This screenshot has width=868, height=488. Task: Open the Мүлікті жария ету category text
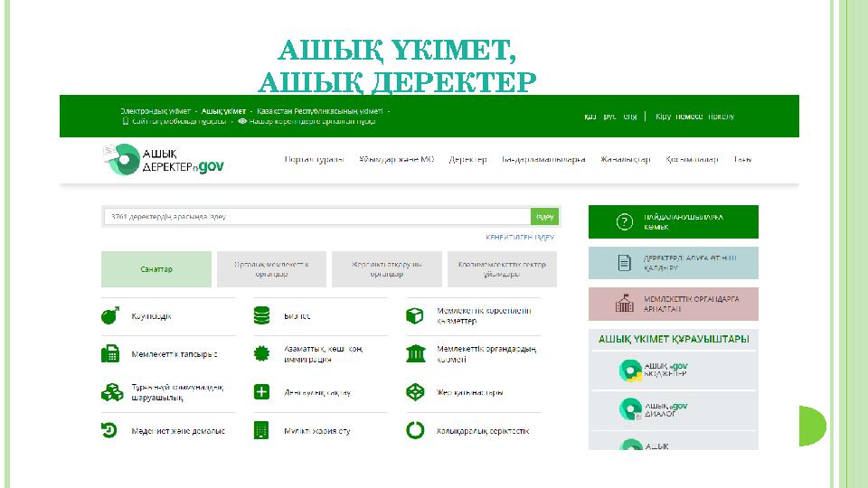pyautogui.click(x=317, y=430)
